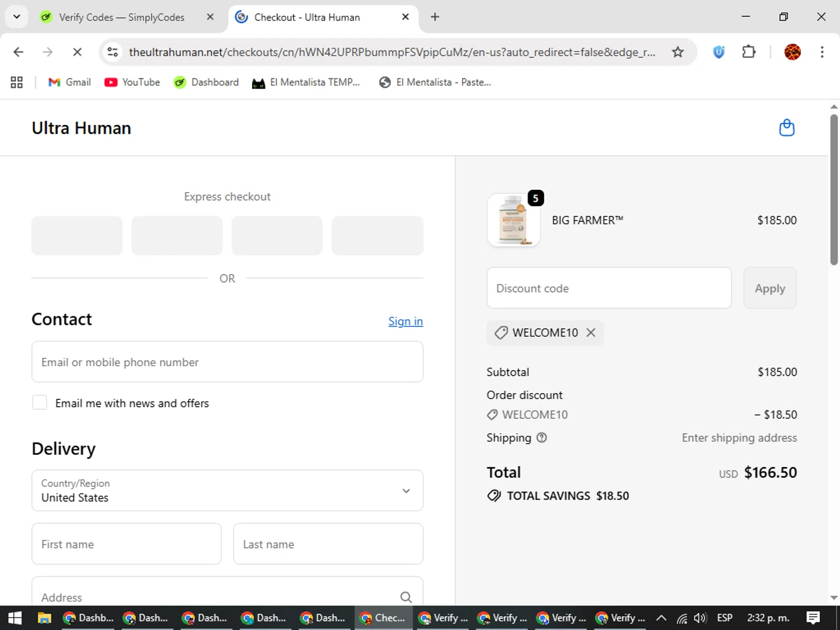Viewport: 840px width, 630px height.
Task: Open the clock showing 2:32 p. m.
Action: [768, 618]
